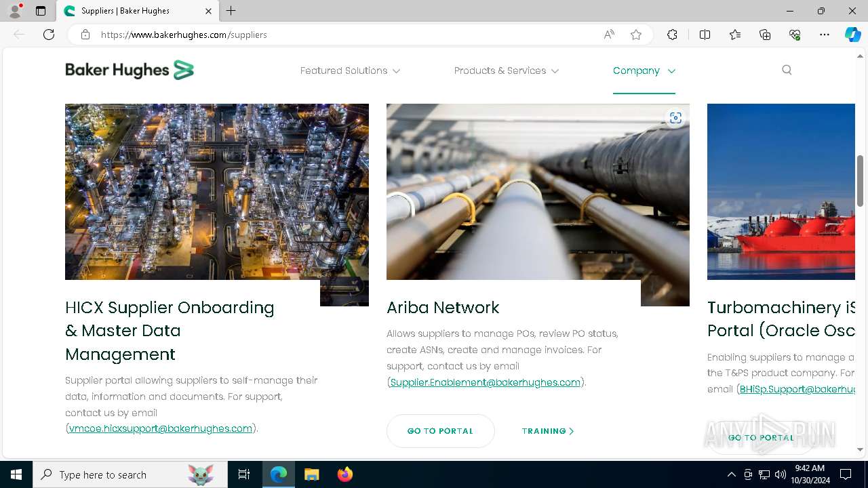Open Task View on taskbar

244,474
